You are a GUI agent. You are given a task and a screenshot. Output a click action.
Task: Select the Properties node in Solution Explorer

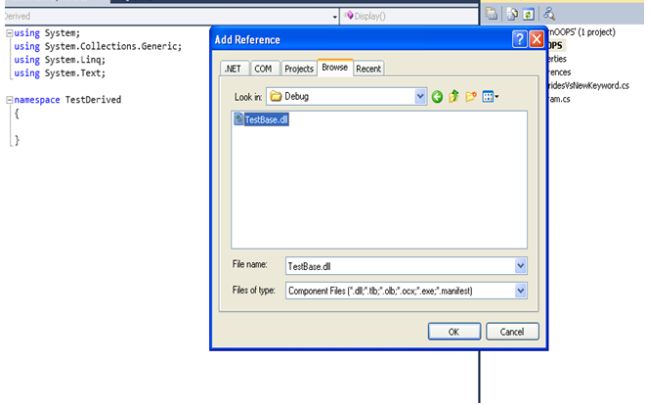click(557, 59)
